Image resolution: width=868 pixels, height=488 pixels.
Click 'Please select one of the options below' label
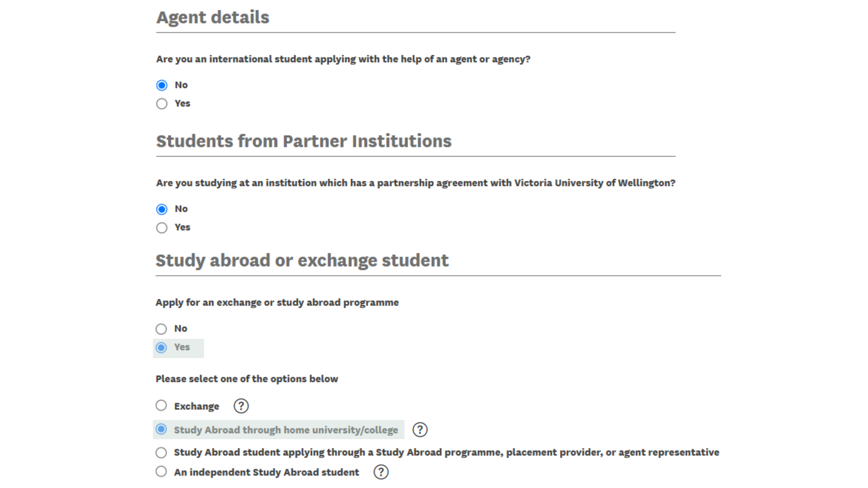click(x=247, y=379)
